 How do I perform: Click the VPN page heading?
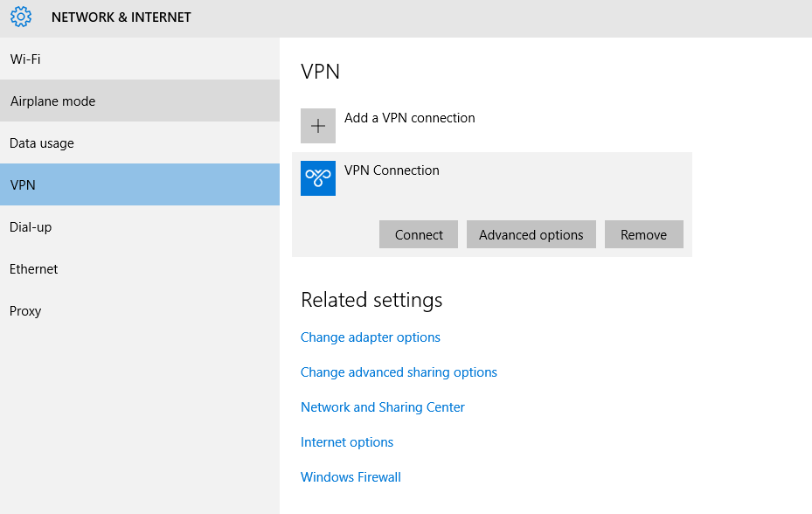tap(320, 72)
